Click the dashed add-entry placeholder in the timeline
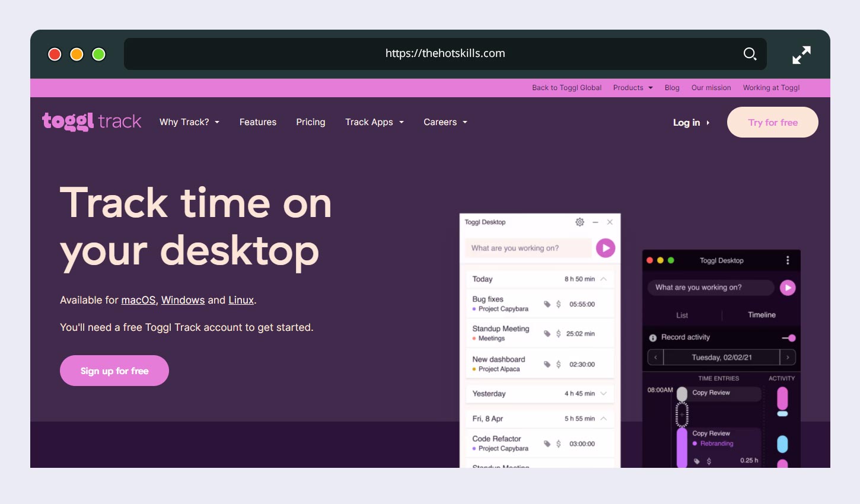This screenshot has width=860, height=504. pos(682,414)
